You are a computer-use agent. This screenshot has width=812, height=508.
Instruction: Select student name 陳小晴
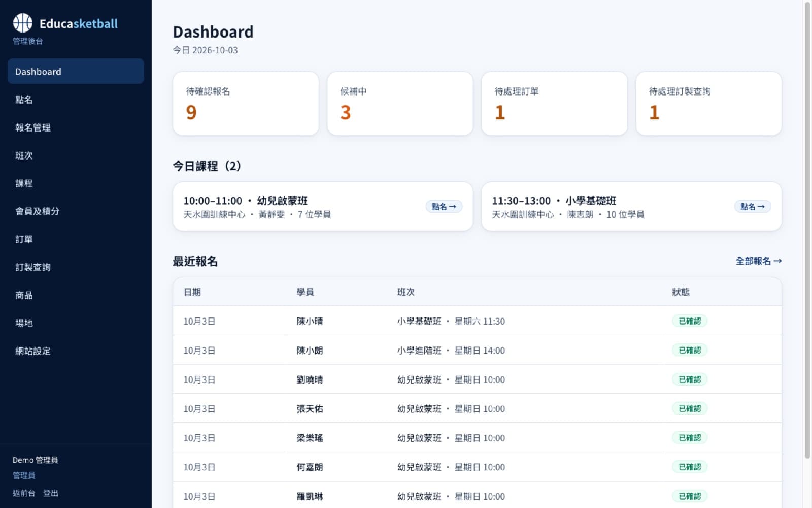[x=310, y=321]
